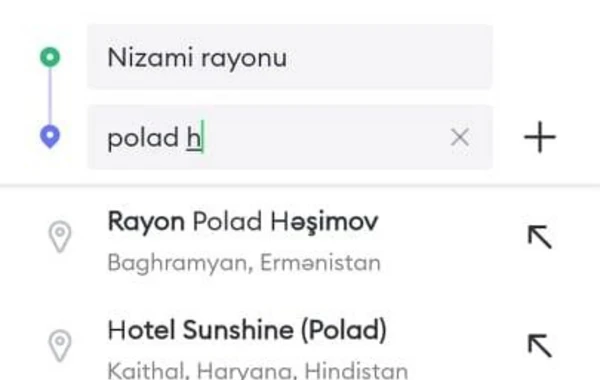Click the word 'polad' in destination field

(x=143, y=138)
